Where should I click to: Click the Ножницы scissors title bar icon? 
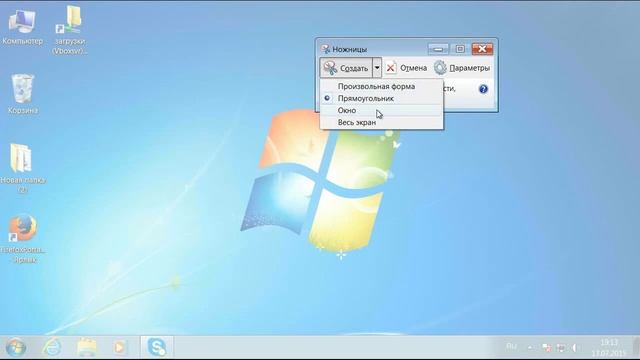pyautogui.click(x=325, y=49)
